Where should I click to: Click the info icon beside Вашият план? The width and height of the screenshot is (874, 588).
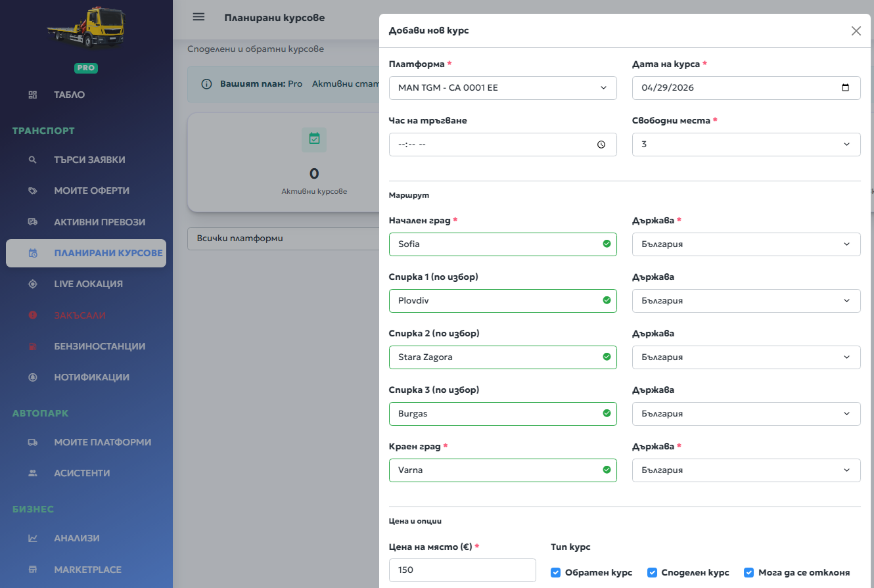click(x=206, y=84)
